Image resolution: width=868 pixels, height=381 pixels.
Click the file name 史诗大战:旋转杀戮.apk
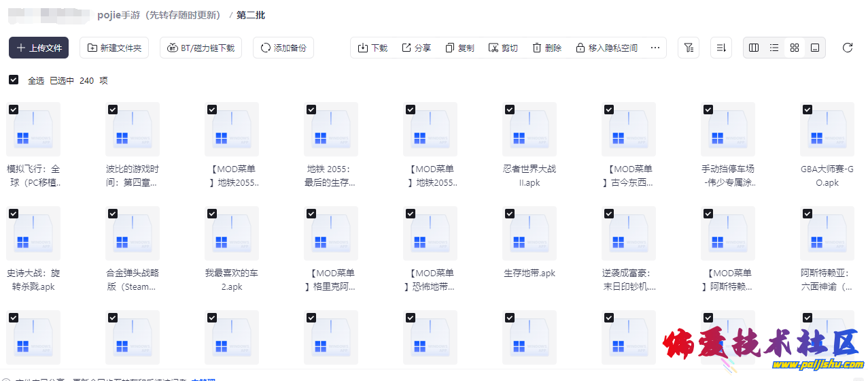33,280
